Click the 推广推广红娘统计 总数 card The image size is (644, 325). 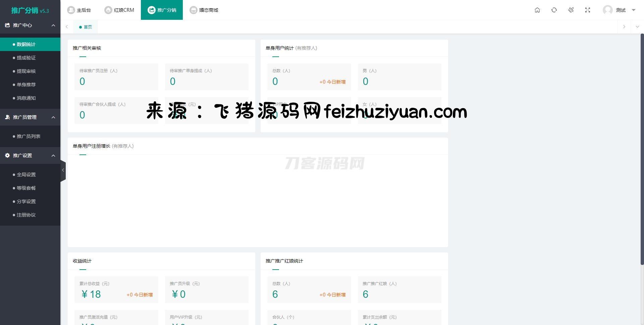tap(309, 290)
